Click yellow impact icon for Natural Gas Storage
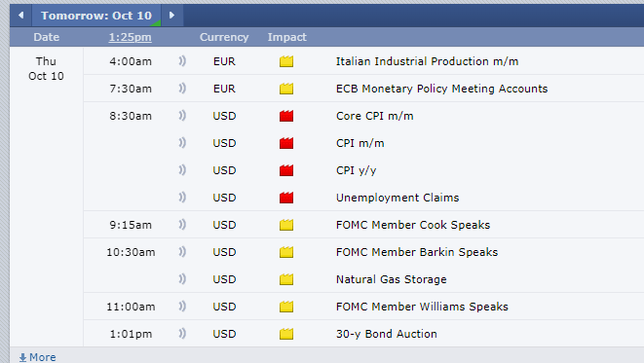 [286, 279]
